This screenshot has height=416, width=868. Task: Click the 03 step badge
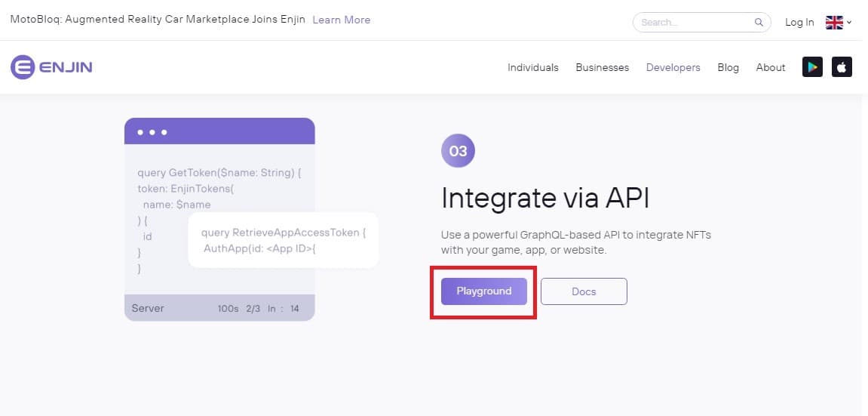458,151
